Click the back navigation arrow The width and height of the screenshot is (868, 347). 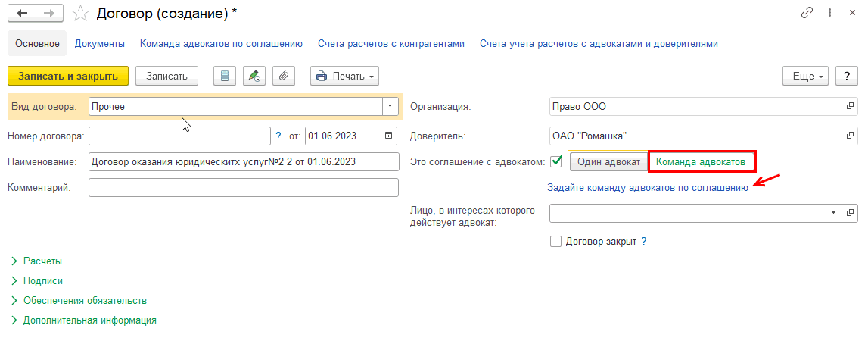coord(22,13)
